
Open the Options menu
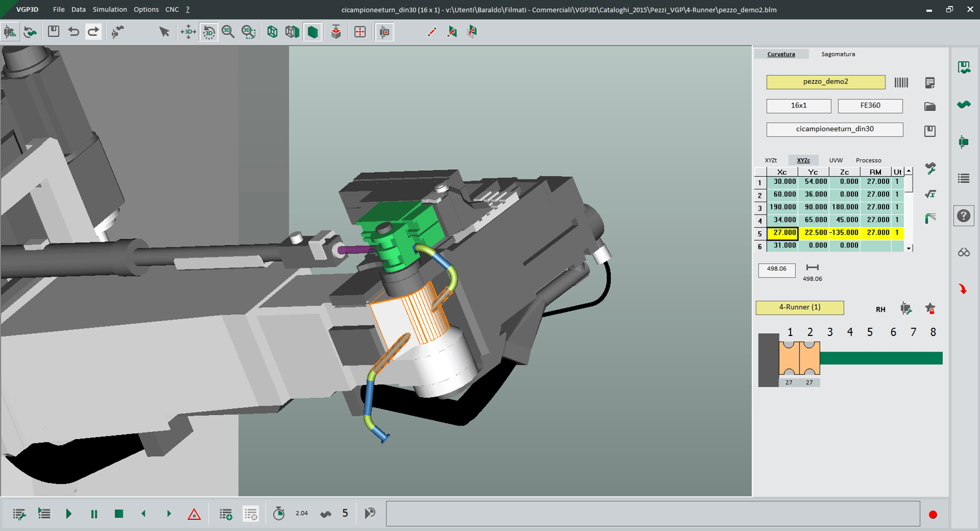click(x=146, y=9)
